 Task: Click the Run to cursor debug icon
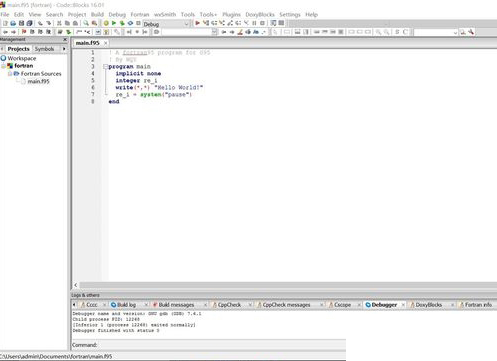[x=206, y=23]
